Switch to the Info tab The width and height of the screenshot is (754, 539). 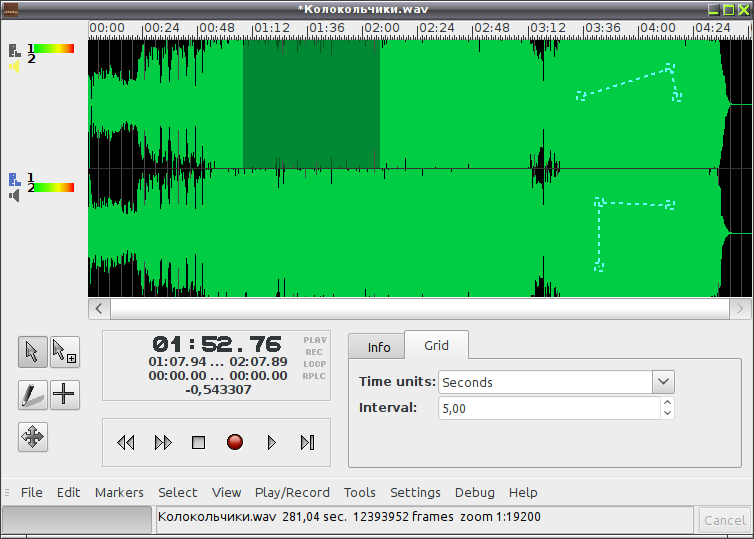379,347
